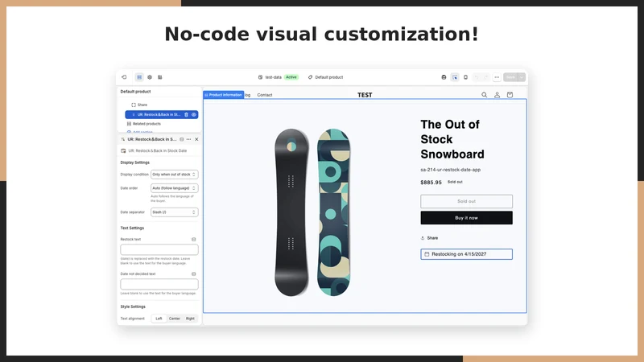Expand the Save button dropdown arrow
The height and width of the screenshot is (362, 644).
522,77
